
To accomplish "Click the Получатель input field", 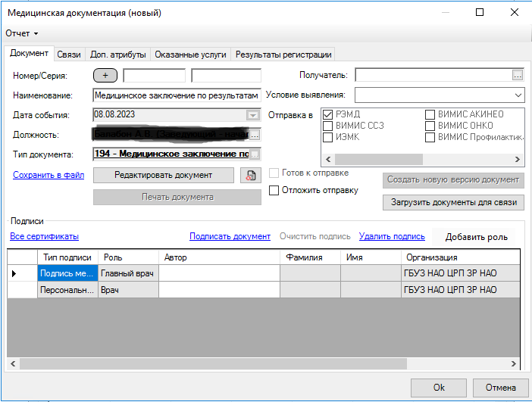I will [433, 75].
